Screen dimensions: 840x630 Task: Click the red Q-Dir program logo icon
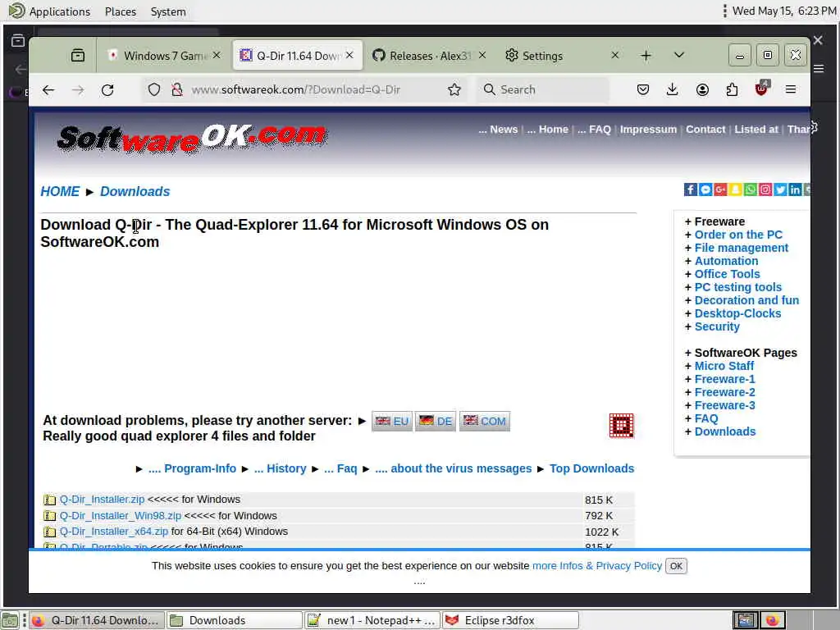point(622,426)
